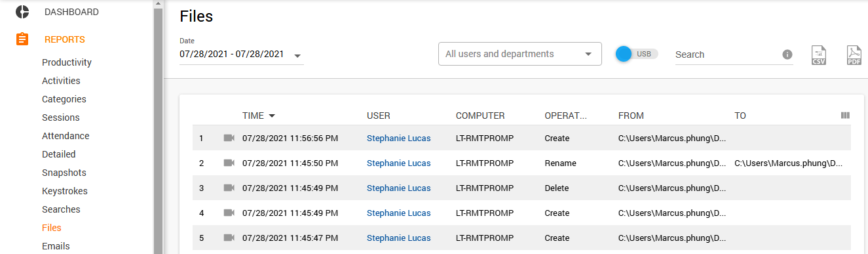Open the column chooser icon
The height and width of the screenshot is (254, 868).
point(845,116)
